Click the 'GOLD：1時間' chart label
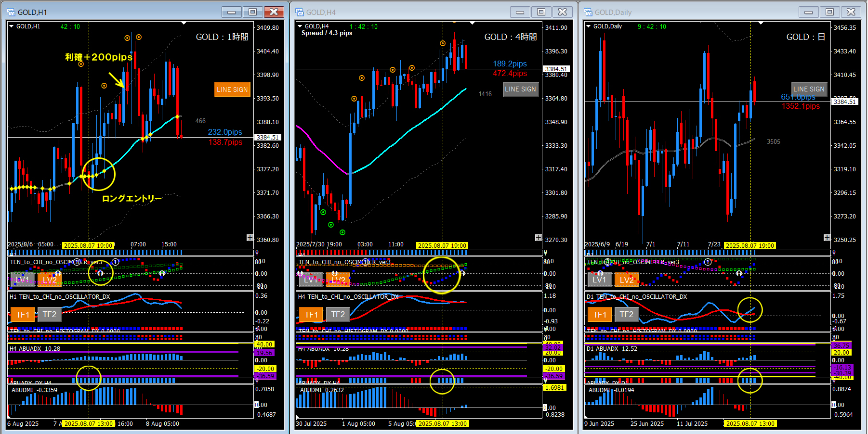The height and width of the screenshot is (434, 868). (222, 37)
